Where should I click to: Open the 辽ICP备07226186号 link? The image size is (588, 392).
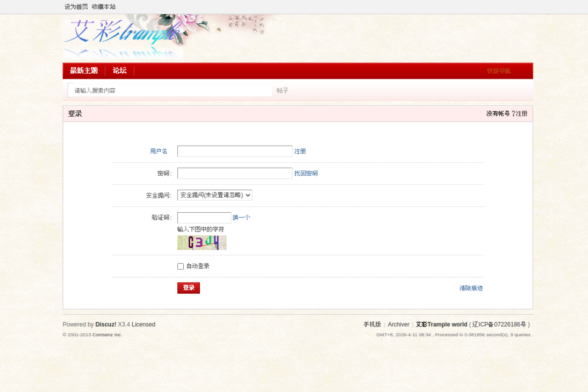coord(499,324)
